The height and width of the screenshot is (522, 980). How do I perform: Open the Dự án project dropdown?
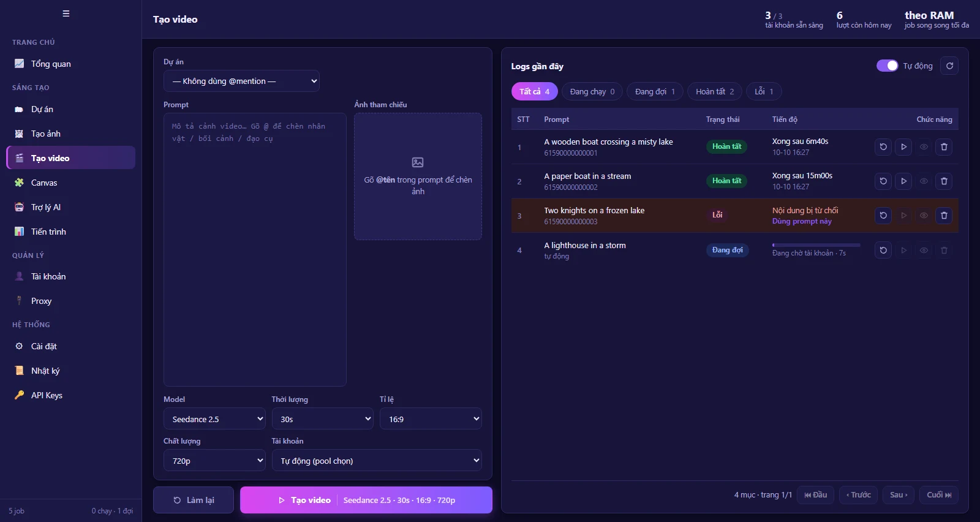[x=241, y=81]
